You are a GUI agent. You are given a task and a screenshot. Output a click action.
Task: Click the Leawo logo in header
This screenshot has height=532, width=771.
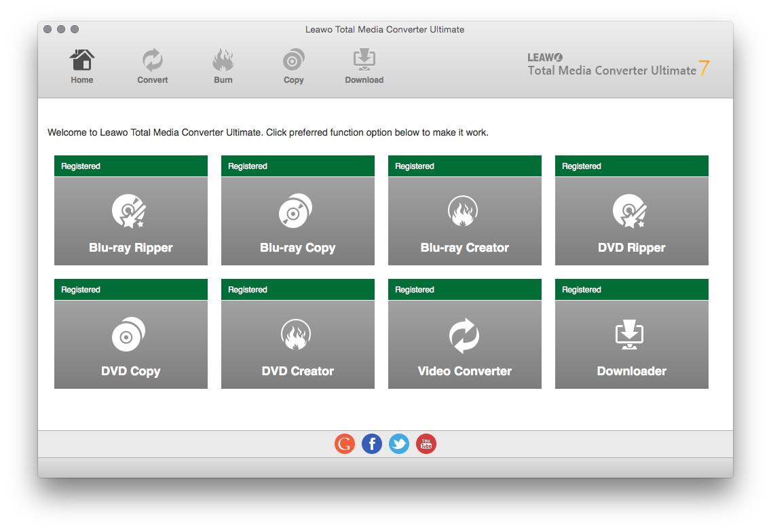pos(545,57)
